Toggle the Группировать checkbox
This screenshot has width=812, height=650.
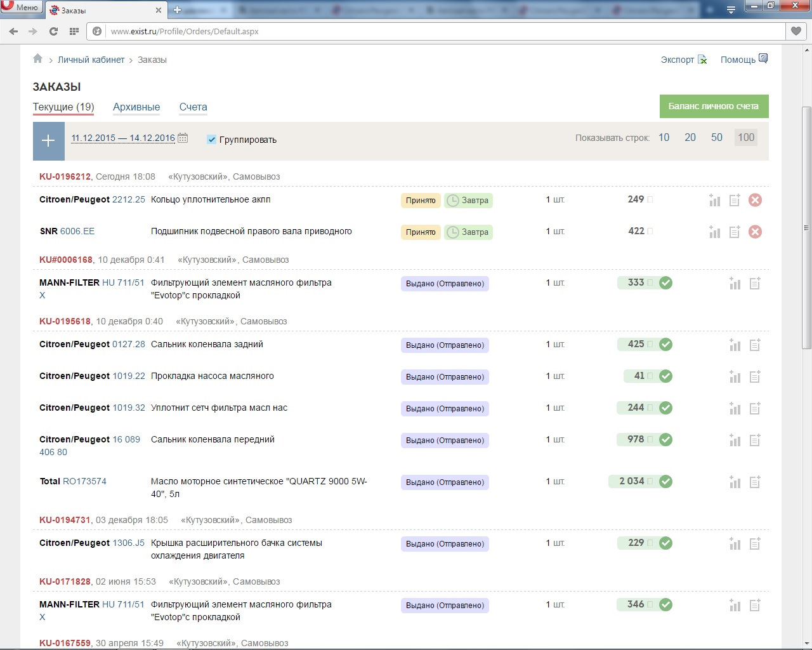coord(212,140)
